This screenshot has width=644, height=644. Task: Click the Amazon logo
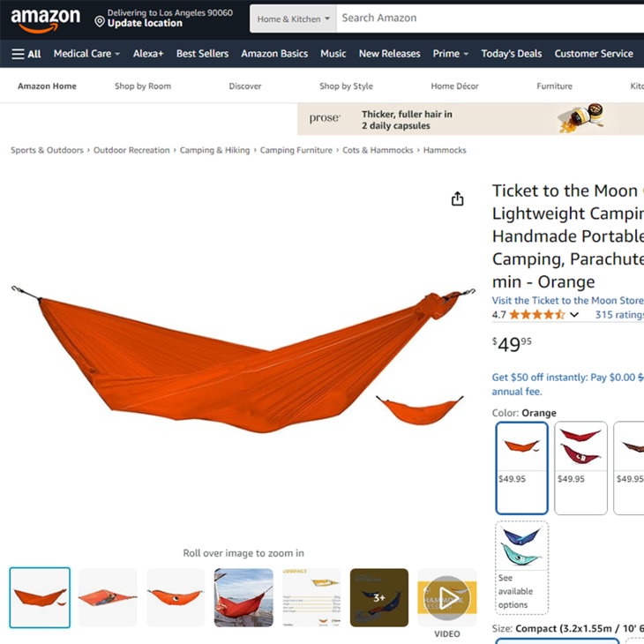click(45, 20)
